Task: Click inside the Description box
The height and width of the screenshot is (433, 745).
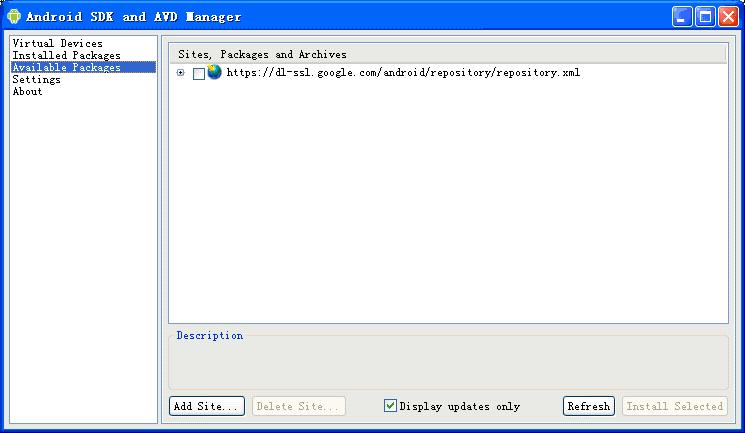Action: click(x=448, y=364)
